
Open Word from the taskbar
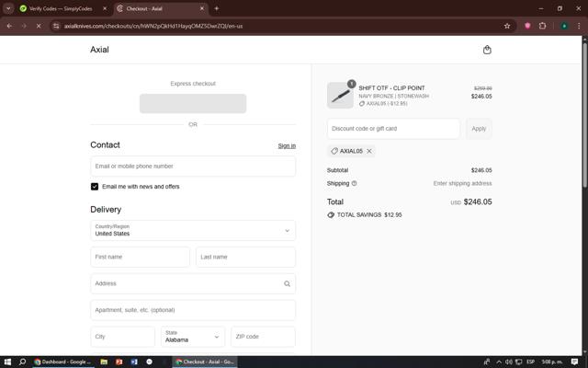[x=134, y=362]
